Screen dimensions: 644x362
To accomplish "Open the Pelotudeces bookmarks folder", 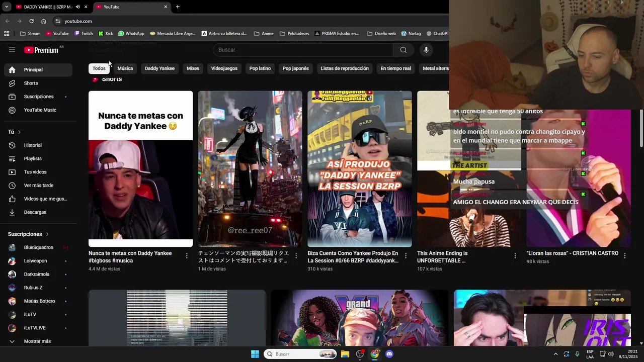I will [294, 34].
